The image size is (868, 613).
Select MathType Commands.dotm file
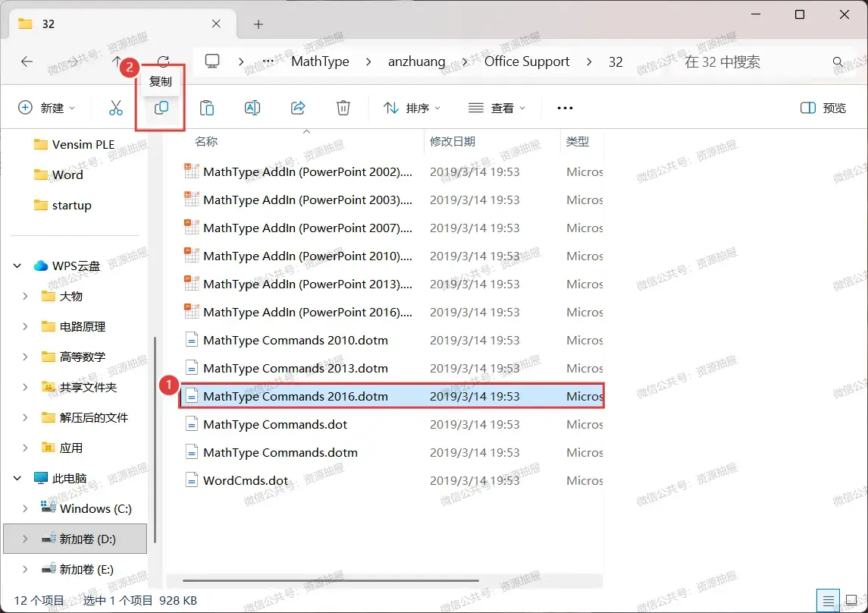coord(392,452)
